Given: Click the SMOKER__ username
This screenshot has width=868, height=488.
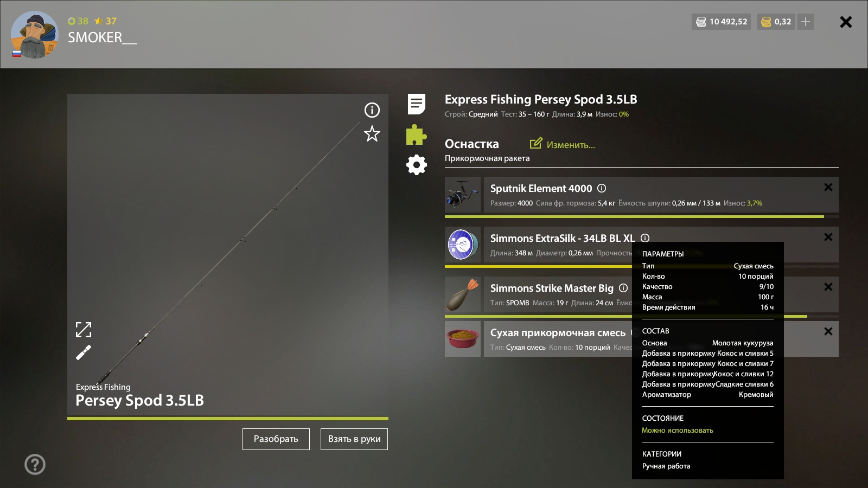Looking at the screenshot, I should tap(103, 37).
